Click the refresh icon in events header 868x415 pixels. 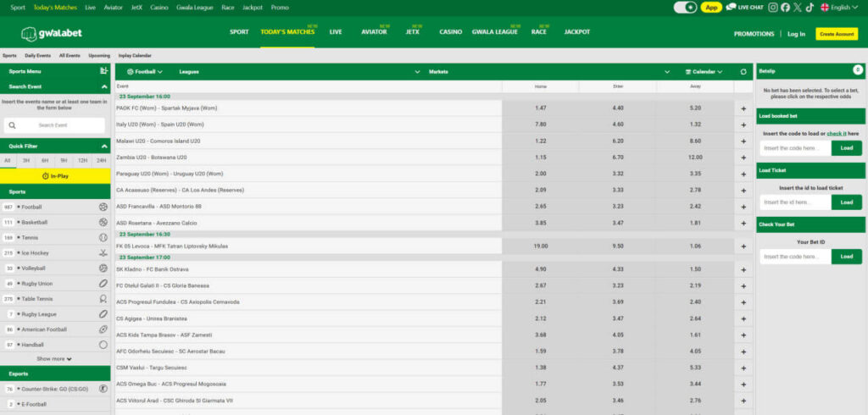(x=743, y=72)
